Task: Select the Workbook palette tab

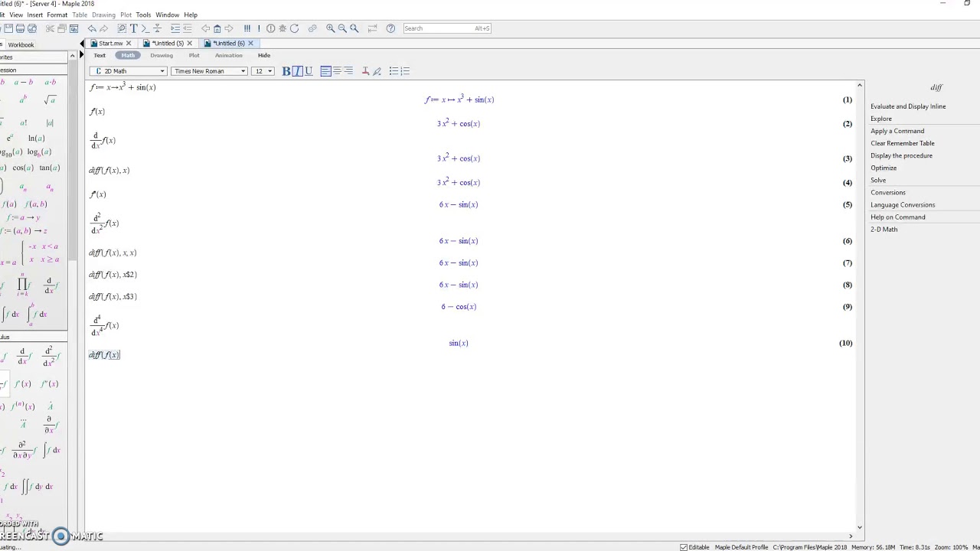Action: 21,44
